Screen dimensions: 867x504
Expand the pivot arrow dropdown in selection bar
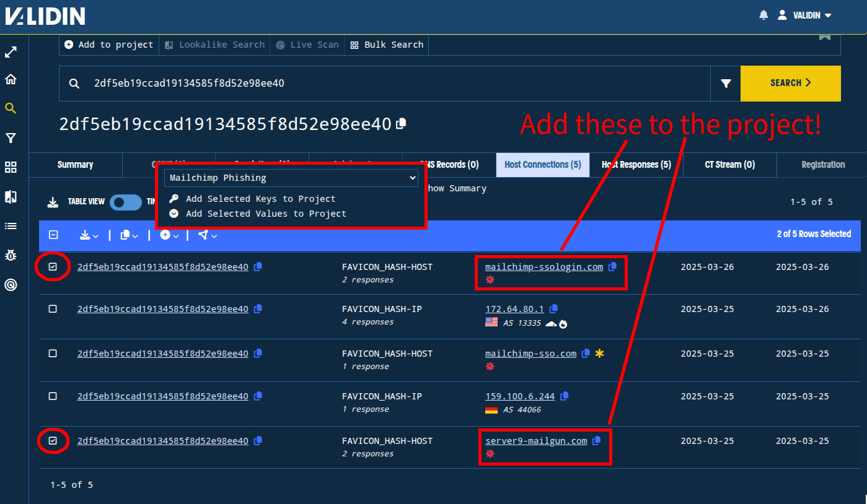(x=208, y=235)
